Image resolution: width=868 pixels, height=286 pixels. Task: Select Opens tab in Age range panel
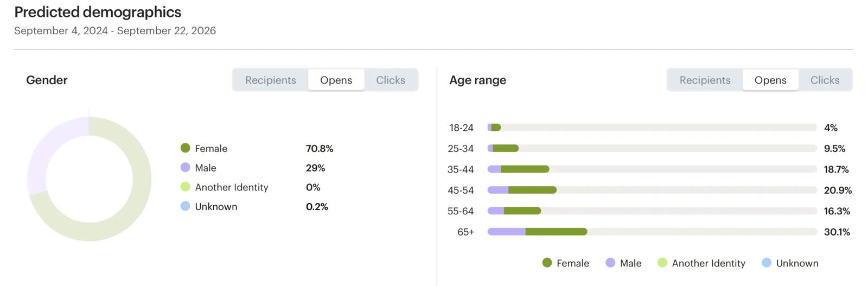coord(770,80)
